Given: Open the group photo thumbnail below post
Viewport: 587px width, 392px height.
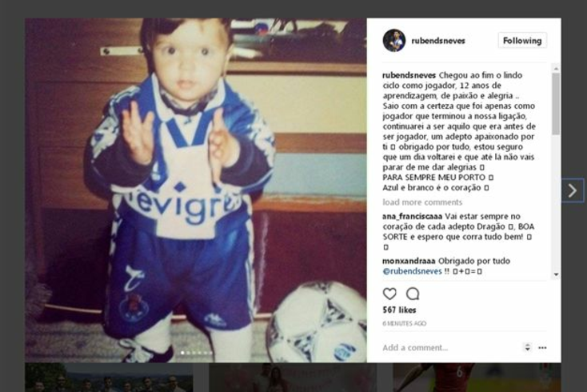Looking at the screenshot, I should pos(109,378).
